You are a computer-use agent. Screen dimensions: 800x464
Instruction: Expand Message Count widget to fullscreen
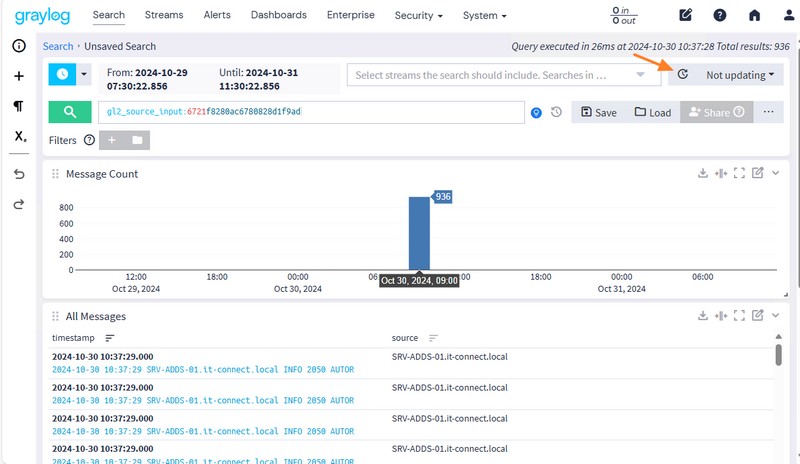tap(740, 173)
